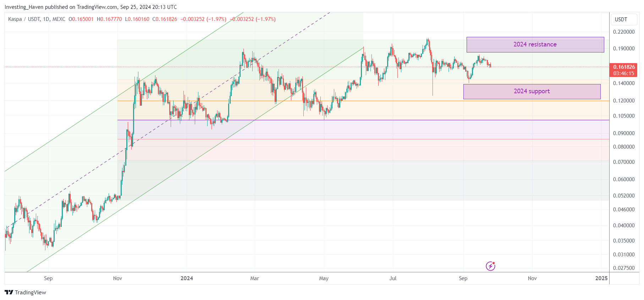
Task: Click the 0.031000 price axis label
Action: [624, 255]
